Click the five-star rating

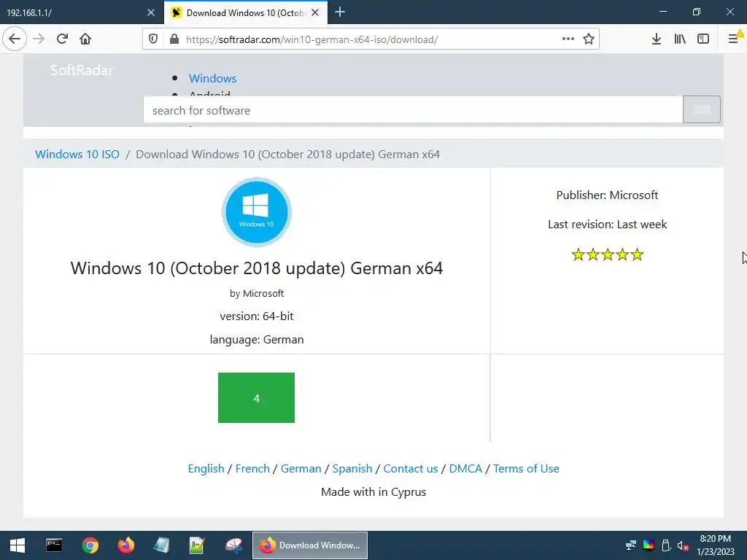(x=608, y=254)
